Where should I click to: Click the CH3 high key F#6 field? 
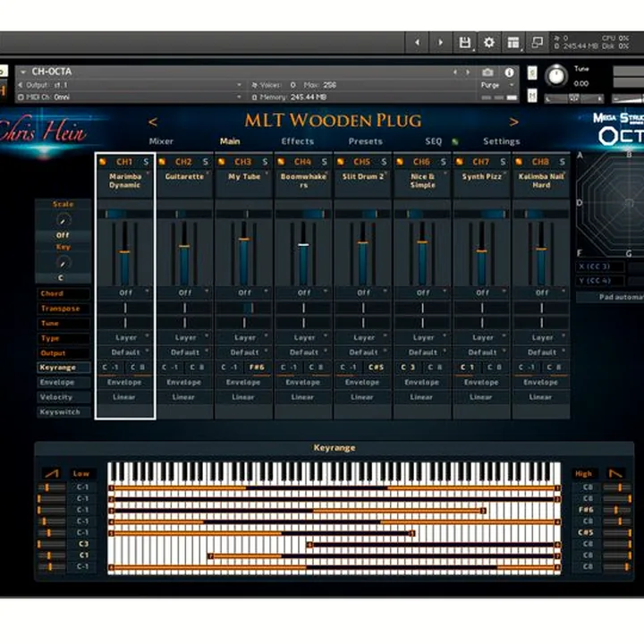tap(257, 368)
